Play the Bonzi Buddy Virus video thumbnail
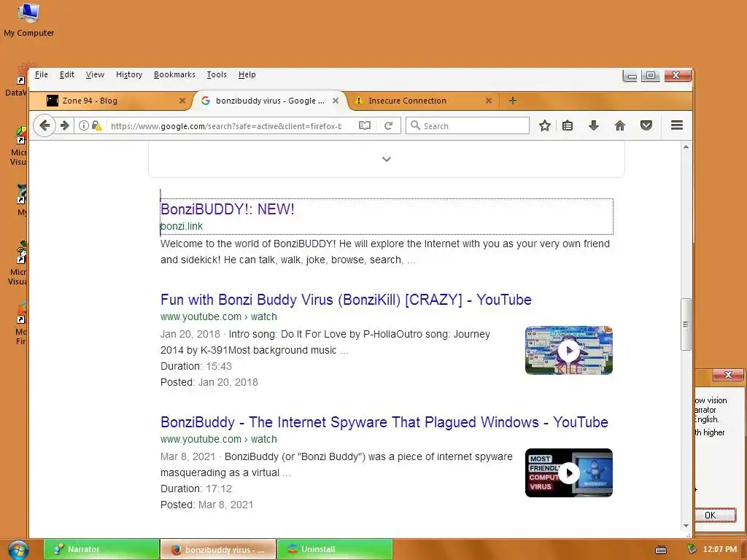The height and width of the screenshot is (560, 747). (x=569, y=351)
